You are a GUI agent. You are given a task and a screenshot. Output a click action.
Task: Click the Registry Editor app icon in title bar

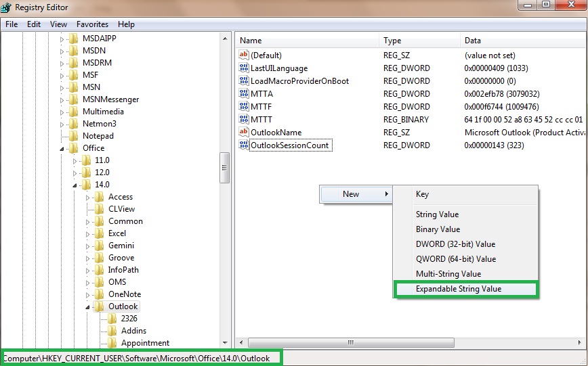pos(6,7)
